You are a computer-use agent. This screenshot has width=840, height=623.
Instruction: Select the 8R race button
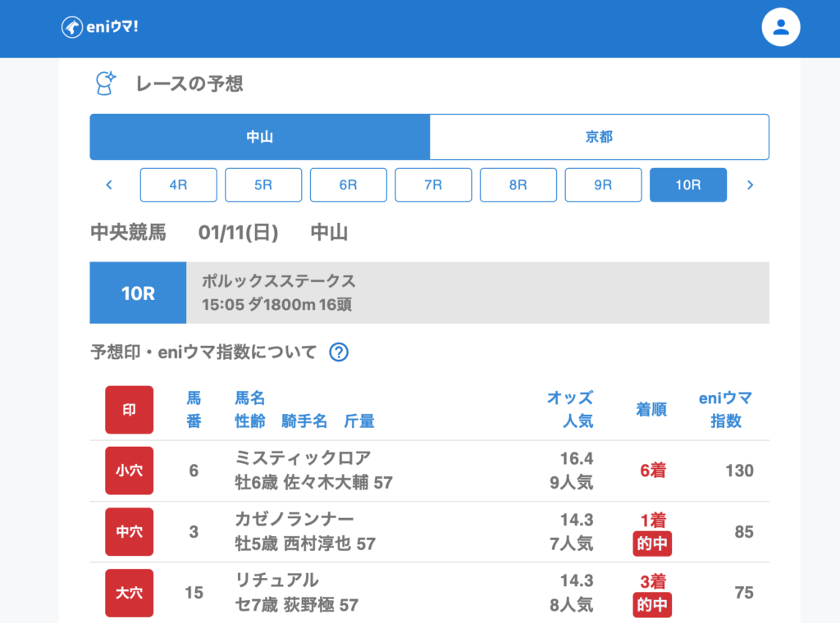point(518,185)
